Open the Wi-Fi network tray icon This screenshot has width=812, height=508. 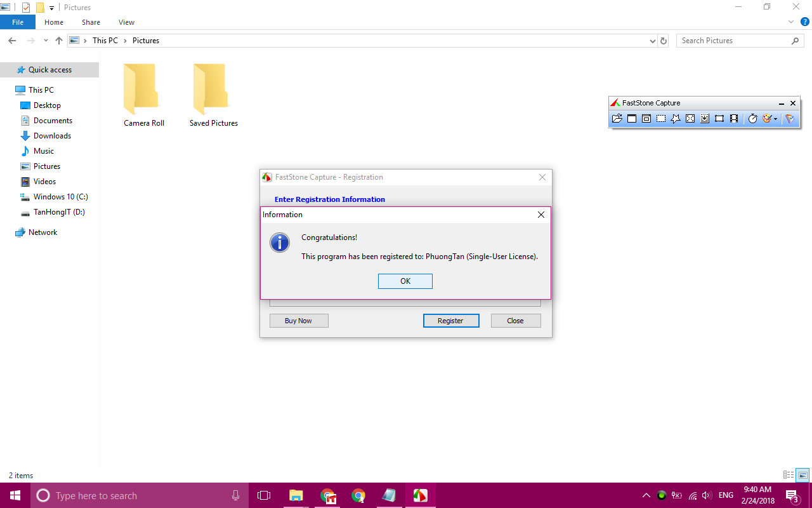point(693,495)
